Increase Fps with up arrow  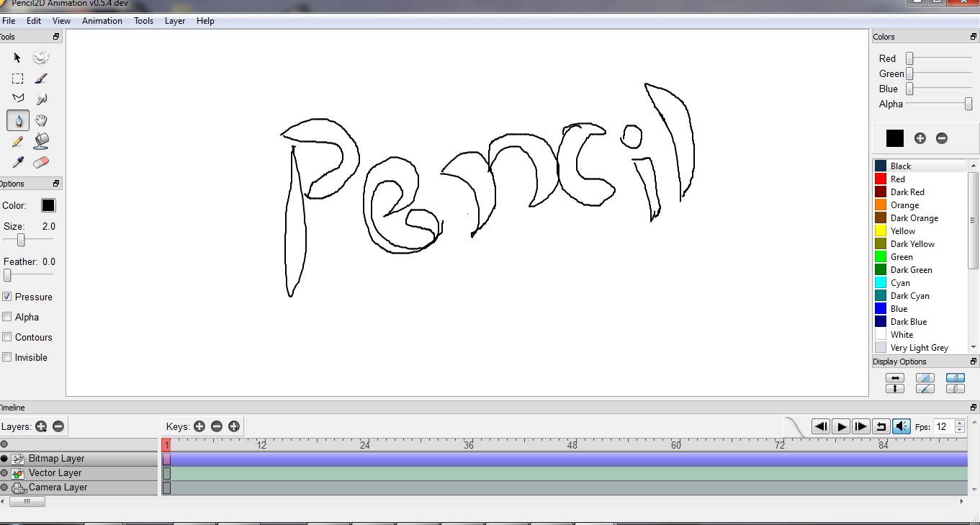point(959,423)
